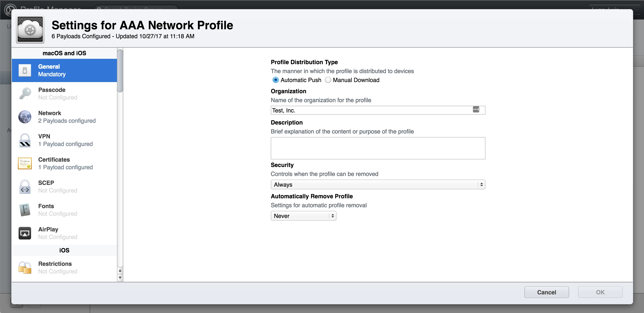Select the Restrictions padlocks icon

pos(25,267)
